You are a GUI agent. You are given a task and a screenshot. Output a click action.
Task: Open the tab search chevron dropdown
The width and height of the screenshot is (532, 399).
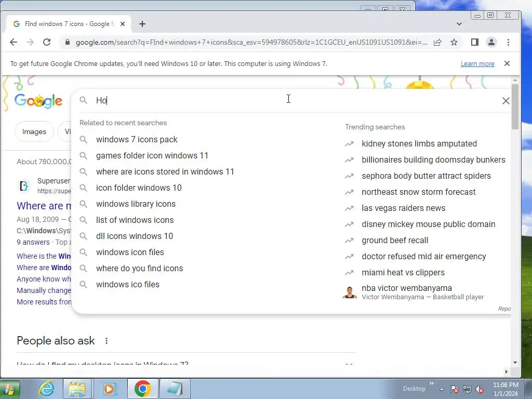coord(459,24)
